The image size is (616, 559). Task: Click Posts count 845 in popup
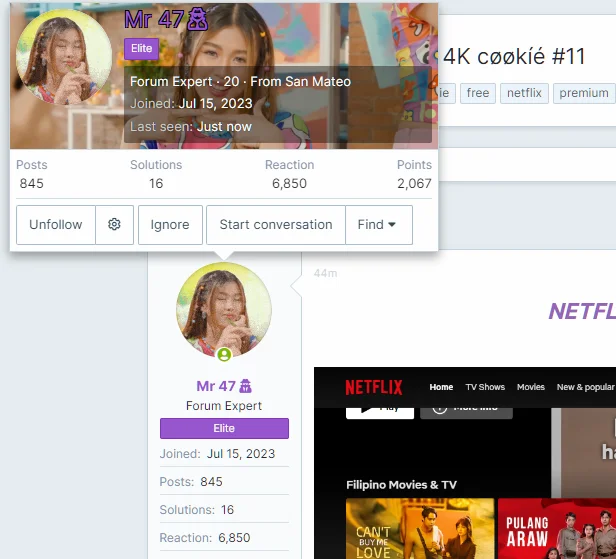coord(31,183)
